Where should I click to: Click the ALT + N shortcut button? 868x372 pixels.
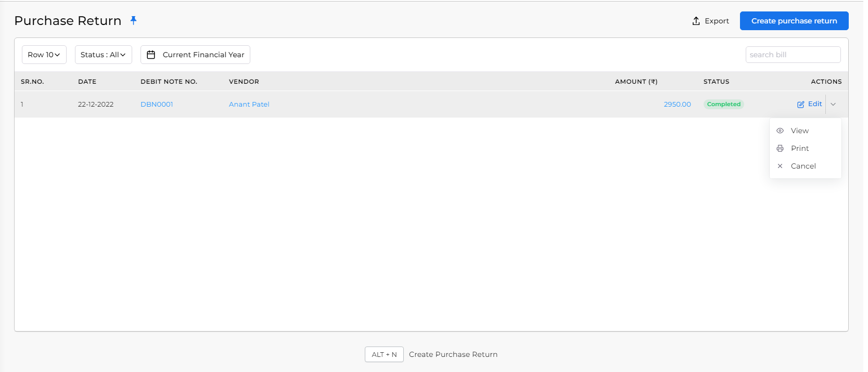(x=384, y=354)
